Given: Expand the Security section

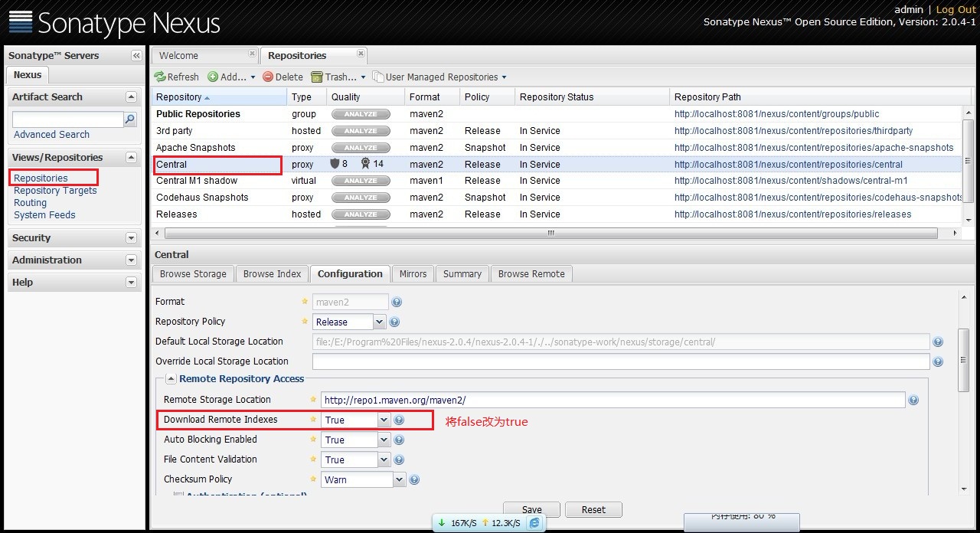Looking at the screenshot, I should coord(131,238).
